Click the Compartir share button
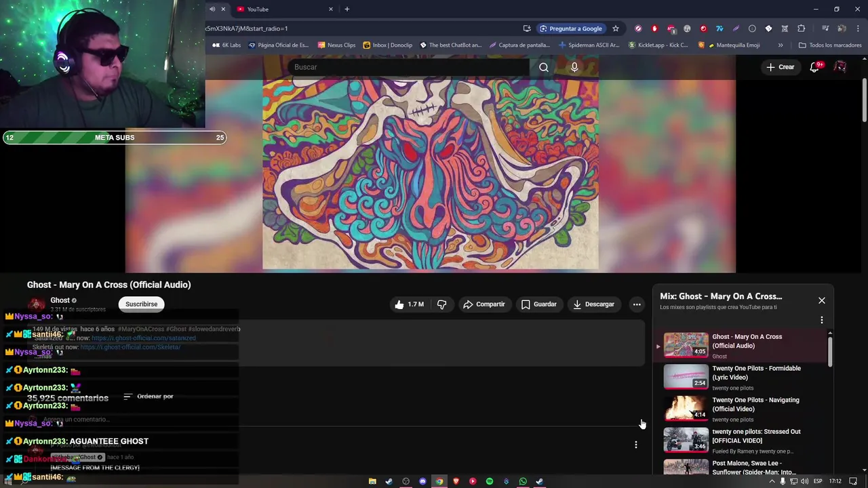Image resolution: width=868 pixels, height=488 pixels. [x=484, y=304]
